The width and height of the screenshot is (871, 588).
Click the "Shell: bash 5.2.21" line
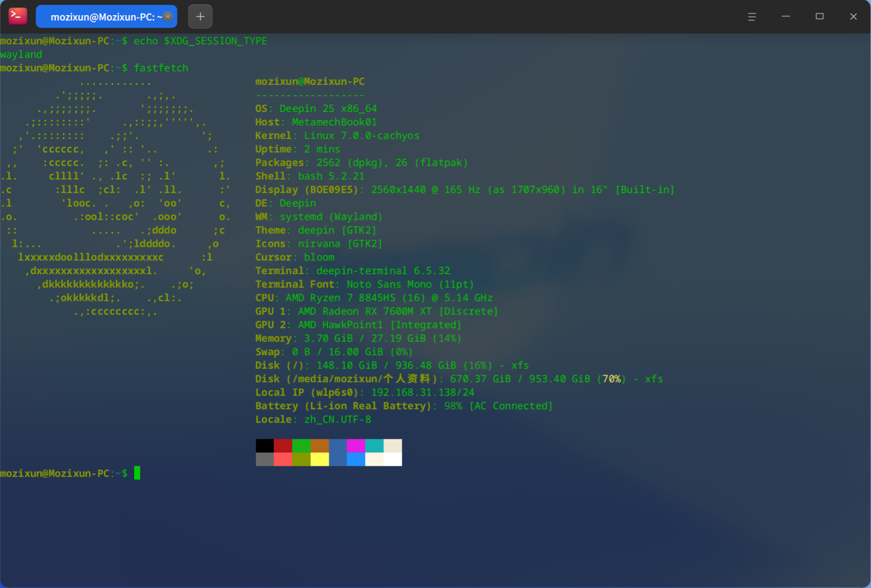click(310, 176)
